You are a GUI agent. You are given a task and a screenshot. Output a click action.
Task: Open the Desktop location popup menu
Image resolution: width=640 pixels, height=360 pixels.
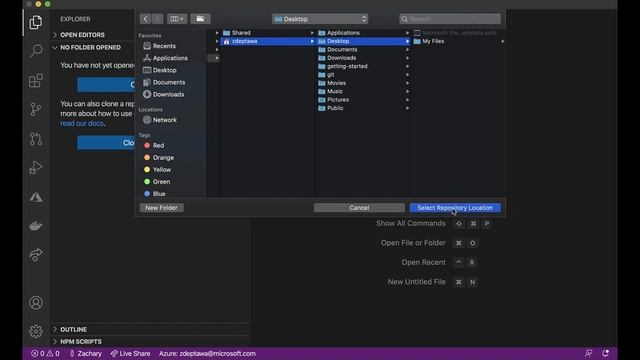pos(320,19)
